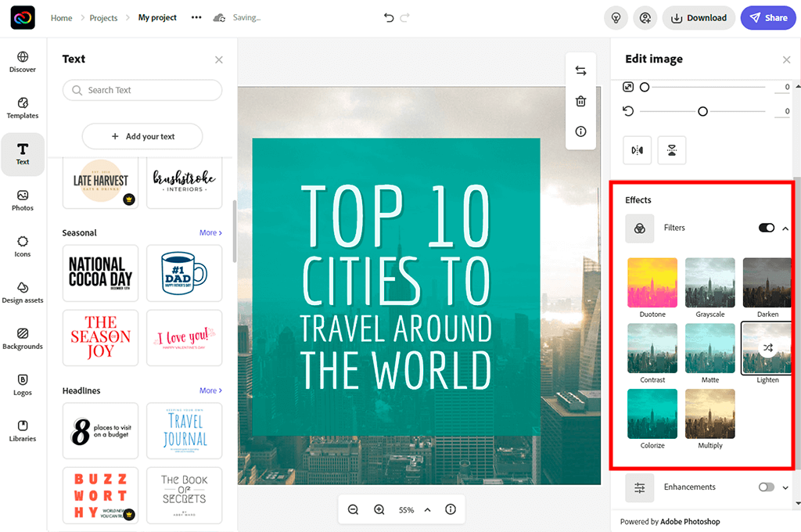Enable the Enhancements switch

pos(767,487)
